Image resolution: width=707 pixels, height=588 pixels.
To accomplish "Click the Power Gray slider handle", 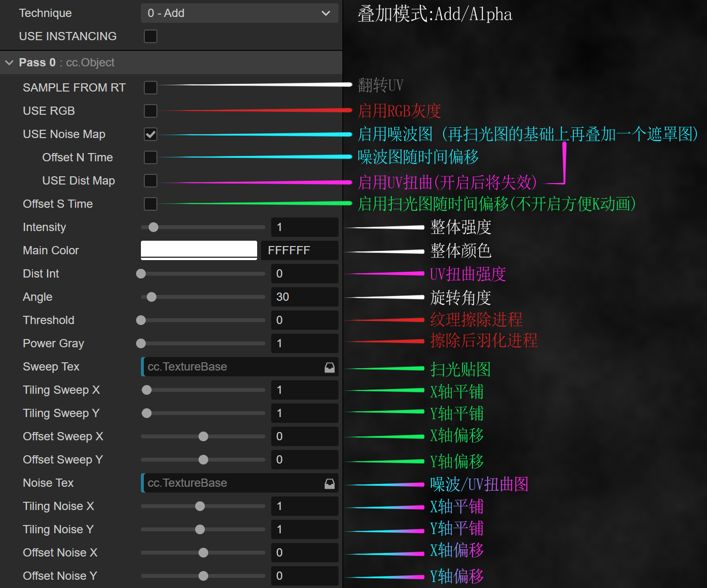I will (x=141, y=343).
